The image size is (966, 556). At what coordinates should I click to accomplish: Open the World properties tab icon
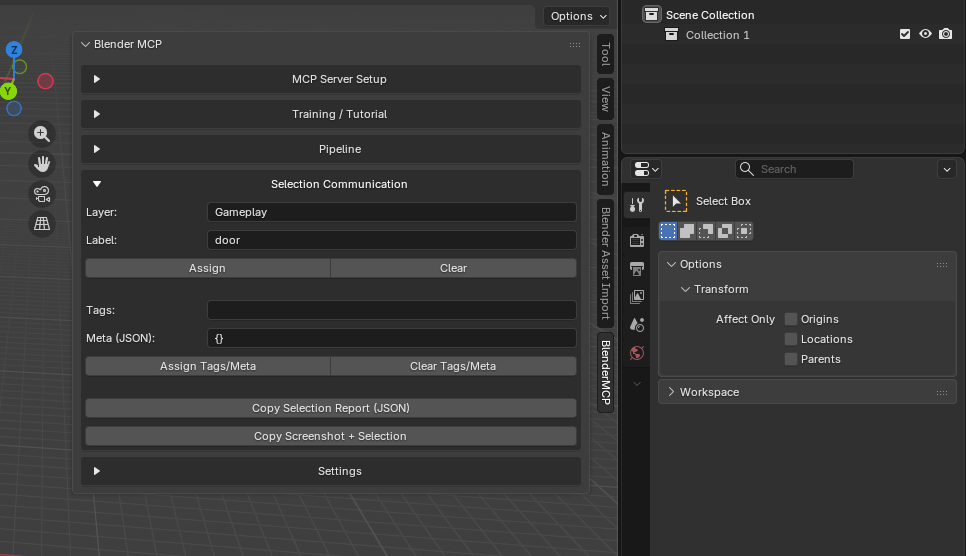point(637,353)
